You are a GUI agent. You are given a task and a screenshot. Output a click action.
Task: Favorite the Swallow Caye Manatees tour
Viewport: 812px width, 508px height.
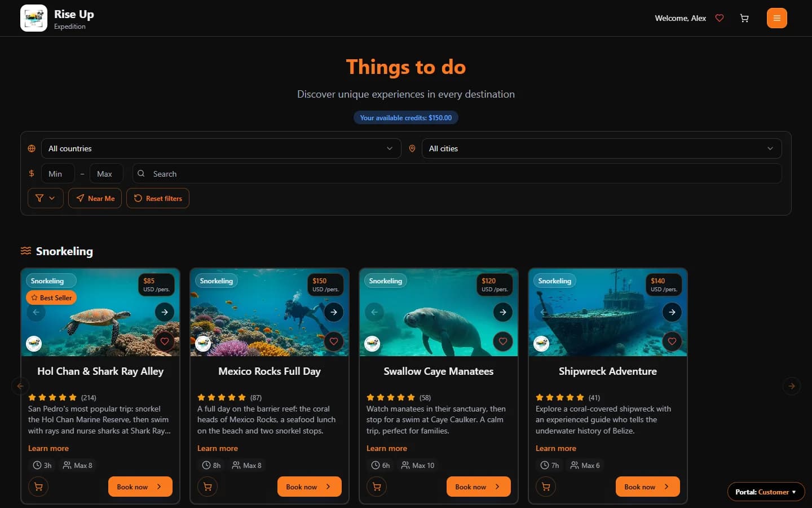point(503,341)
